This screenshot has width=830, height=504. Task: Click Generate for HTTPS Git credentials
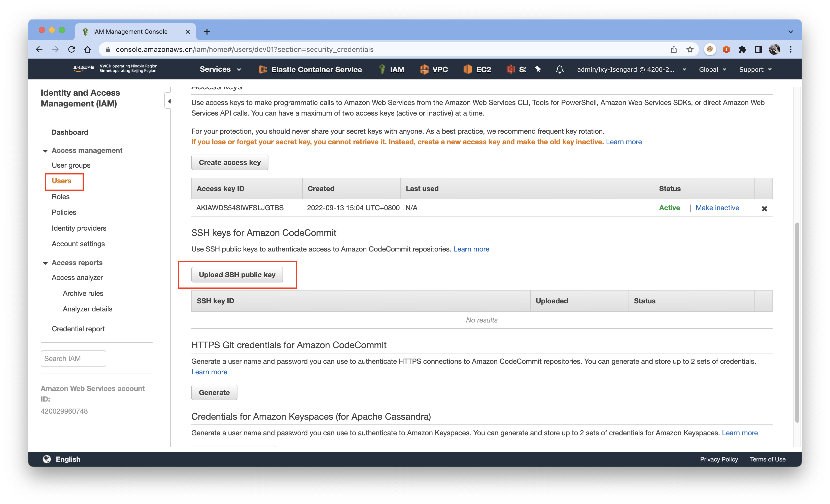(x=214, y=392)
